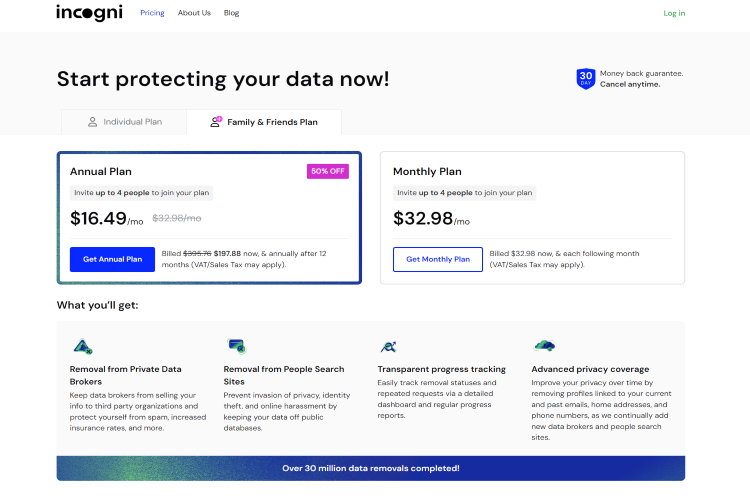Open the About Us page
This screenshot has width=750, height=500.
pyautogui.click(x=194, y=13)
